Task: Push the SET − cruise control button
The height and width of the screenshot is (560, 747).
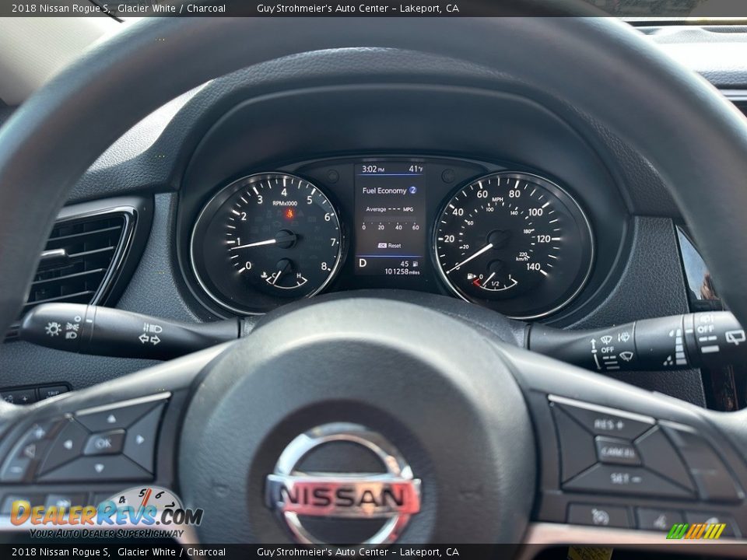Action: pyautogui.click(x=625, y=478)
